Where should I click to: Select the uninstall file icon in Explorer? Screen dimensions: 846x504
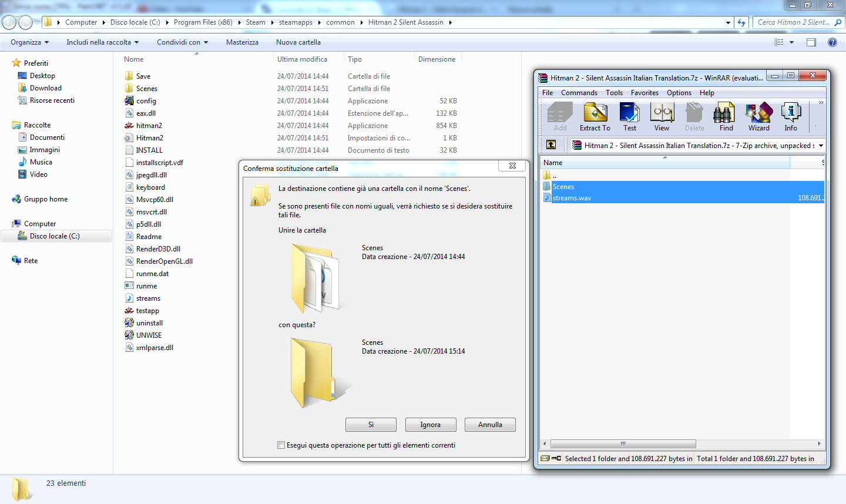pos(129,323)
